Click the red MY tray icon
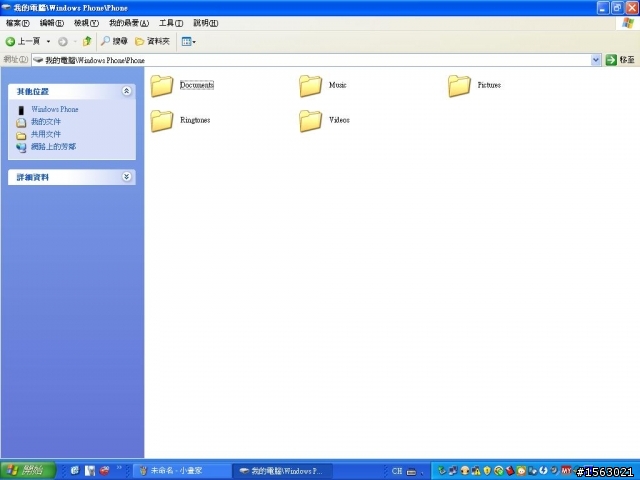This screenshot has width=640, height=480. click(x=566, y=471)
